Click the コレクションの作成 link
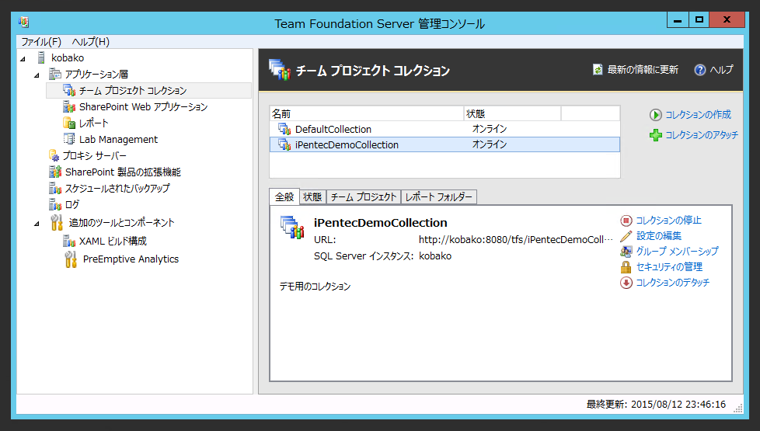Image resolution: width=760 pixels, height=431 pixels. 698,115
